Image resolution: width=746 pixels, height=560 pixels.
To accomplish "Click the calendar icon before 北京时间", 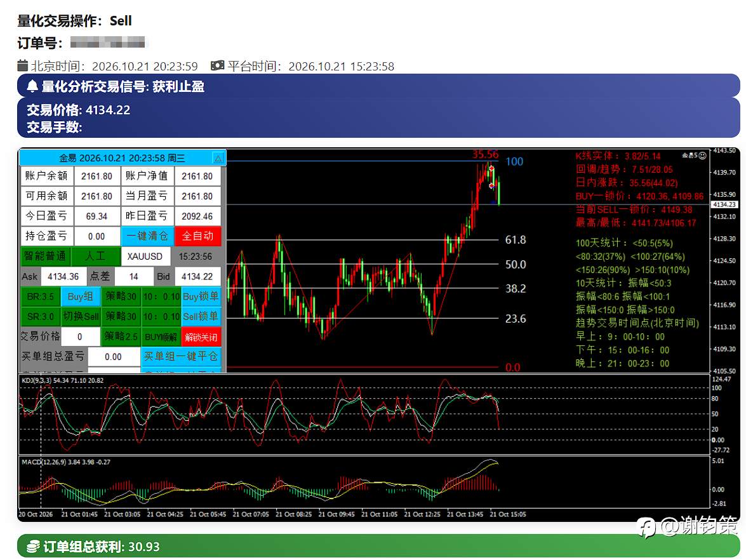I will coord(23,65).
